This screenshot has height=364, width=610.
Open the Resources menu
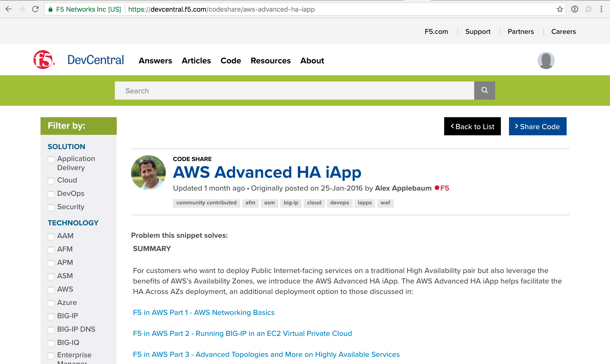(270, 61)
